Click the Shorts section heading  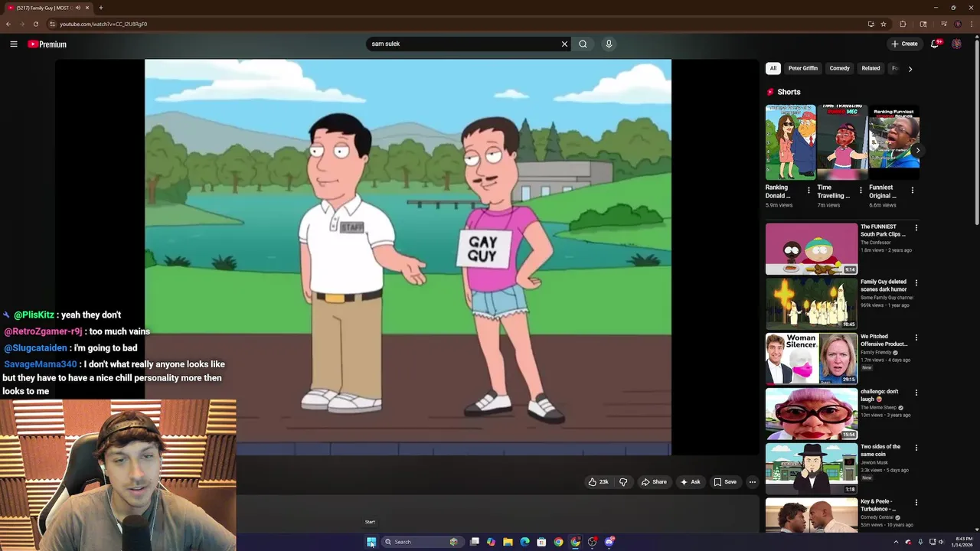click(x=789, y=92)
